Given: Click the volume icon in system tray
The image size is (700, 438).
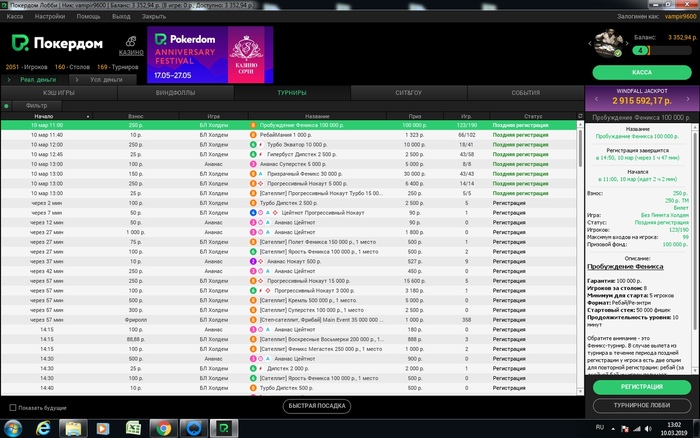Looking at the screenshot, I should pyautogui.click(x=648, y=429).
